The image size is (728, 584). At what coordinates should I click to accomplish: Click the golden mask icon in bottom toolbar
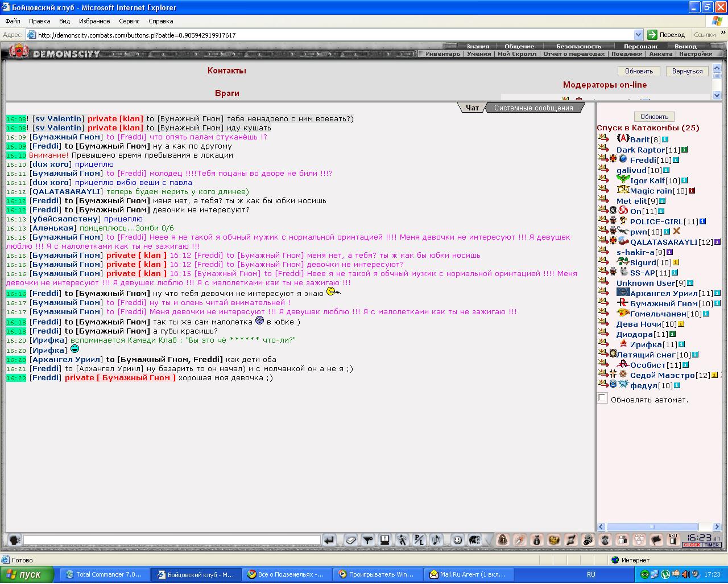554,540
